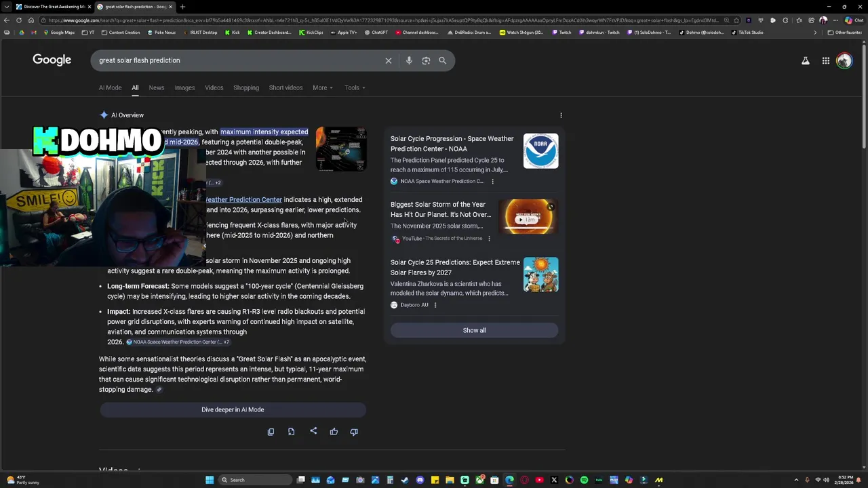The image size is (868, 488).
Task: Open the taskbar clock showing 8:52 PM
Action: 845,480
